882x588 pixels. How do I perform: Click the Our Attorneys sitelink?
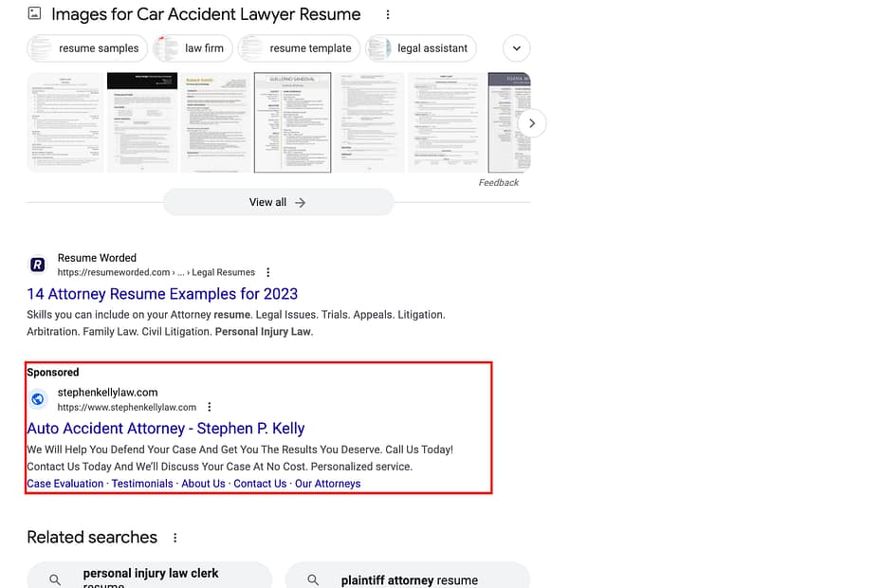[x=328, y=484]
